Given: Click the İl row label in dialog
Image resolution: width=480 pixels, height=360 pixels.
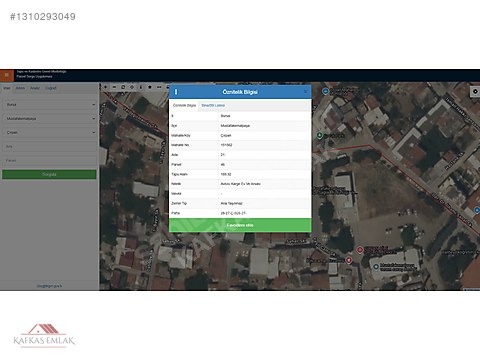Looking at the screenshot, I should (x=172, y=116).
